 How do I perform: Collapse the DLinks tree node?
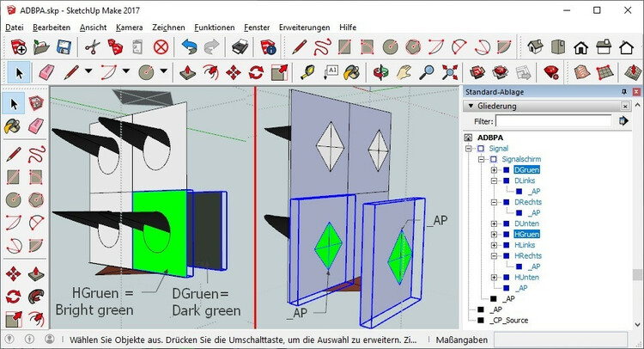[x=494, y=181]
